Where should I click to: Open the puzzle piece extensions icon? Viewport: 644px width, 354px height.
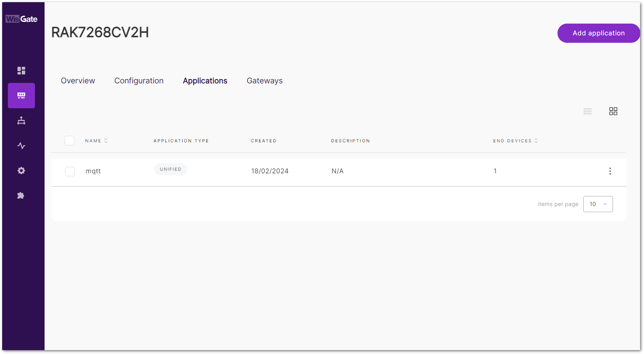click(21, 196)
